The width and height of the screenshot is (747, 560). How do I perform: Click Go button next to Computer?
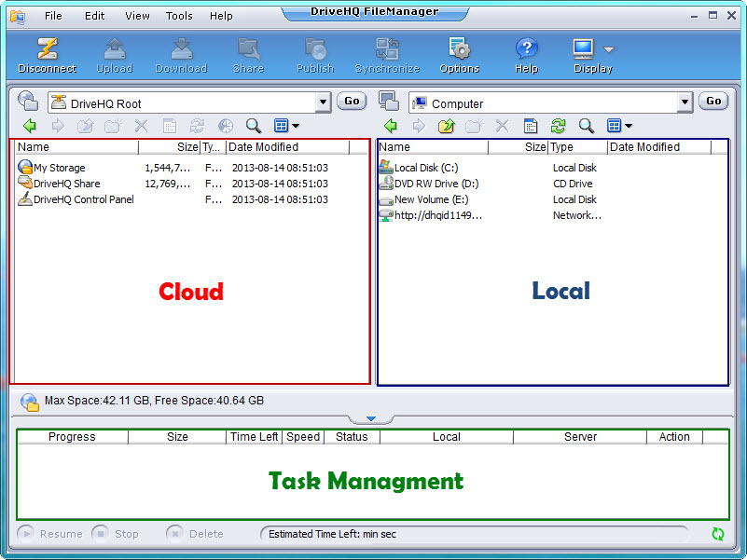pos(713,101)
